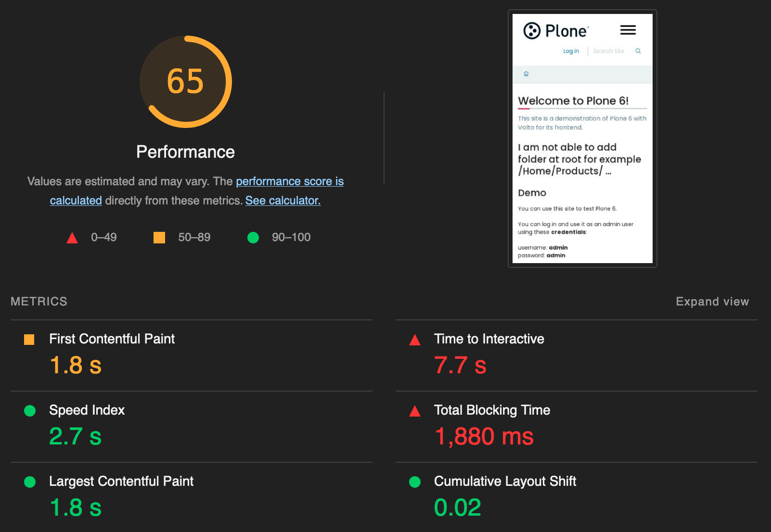This screenshot has height=532, width=771.
Task: Click the performance score gauge showing 65
Action: (185, 82)
